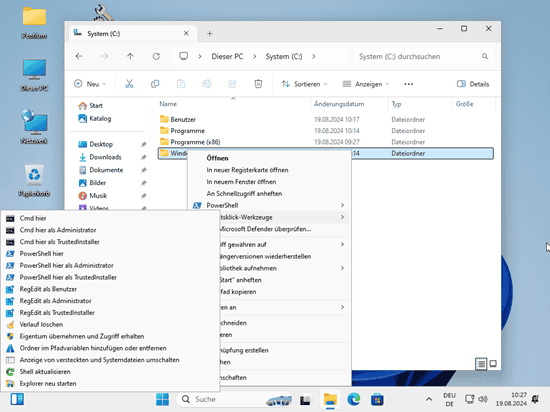This screenshot has height=412, width=550.
Task: Refresh the folder view with reload icon
Action: coord(156,56)
